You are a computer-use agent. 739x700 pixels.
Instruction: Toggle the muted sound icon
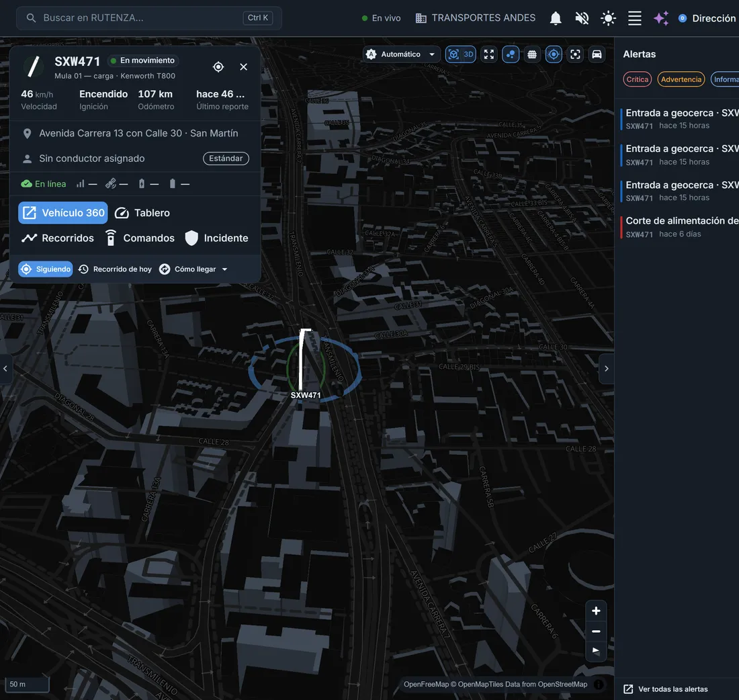coord(582,18)
